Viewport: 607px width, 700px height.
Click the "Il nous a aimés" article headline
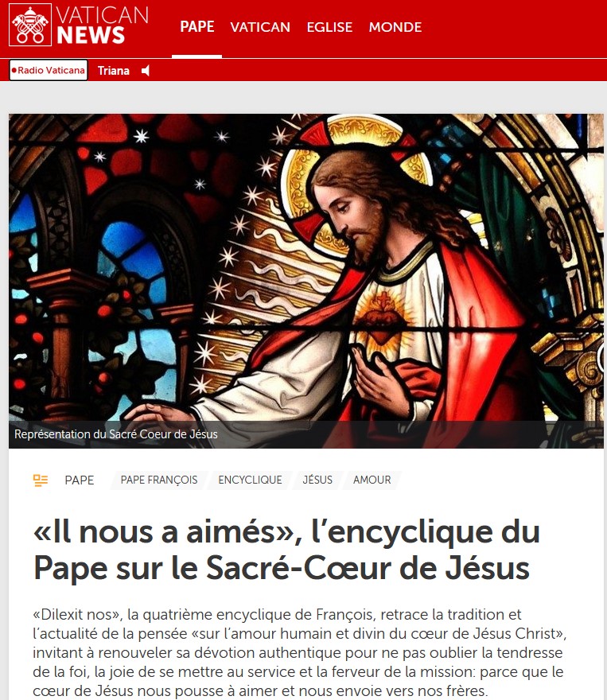click(x=286, y=550)
